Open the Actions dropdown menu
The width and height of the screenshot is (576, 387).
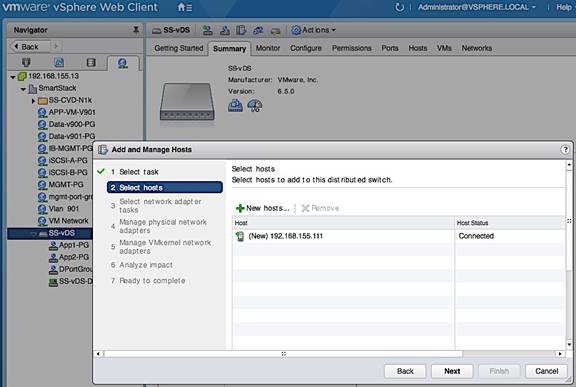[x=314, y=30]
